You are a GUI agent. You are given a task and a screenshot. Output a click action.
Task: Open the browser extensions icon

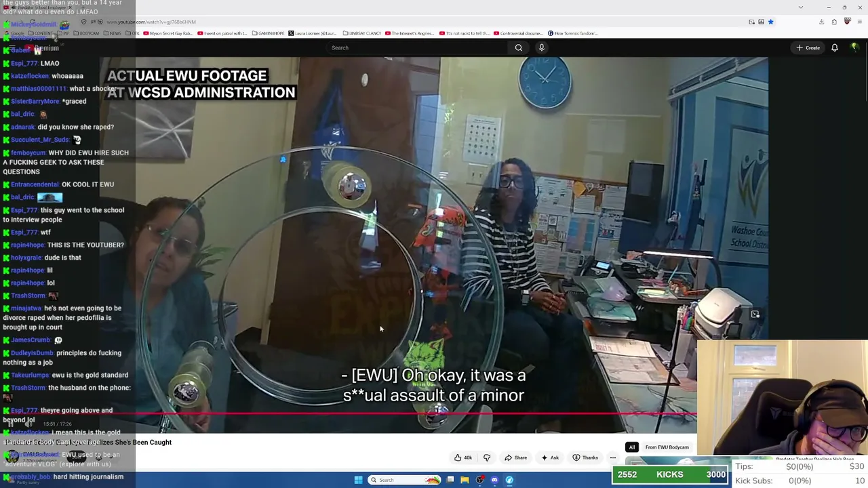point(834,22)
